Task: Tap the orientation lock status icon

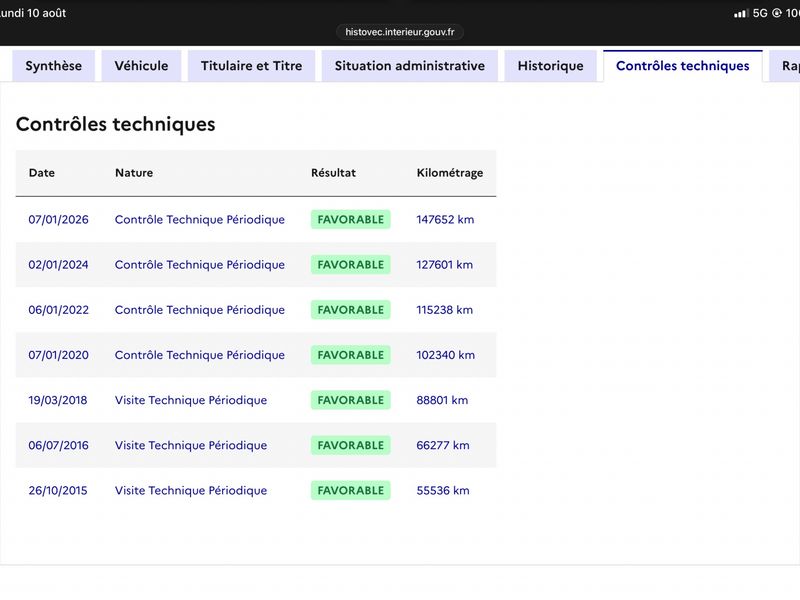Action: point(777,13)
